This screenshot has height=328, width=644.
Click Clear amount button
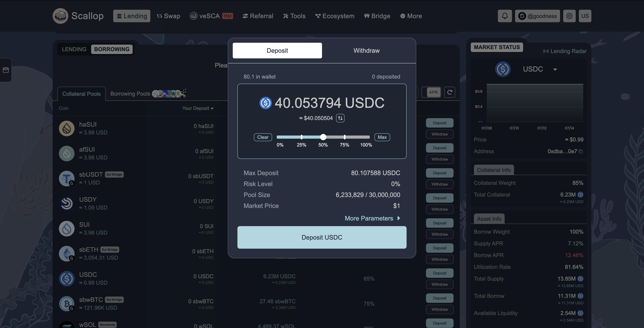[x=263, y=137]
